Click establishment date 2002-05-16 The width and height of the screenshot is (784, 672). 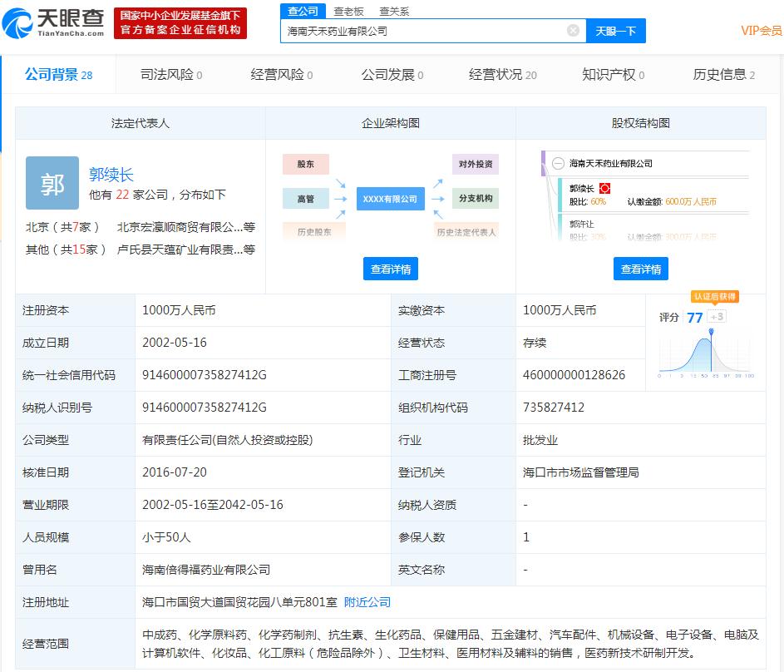175,343
